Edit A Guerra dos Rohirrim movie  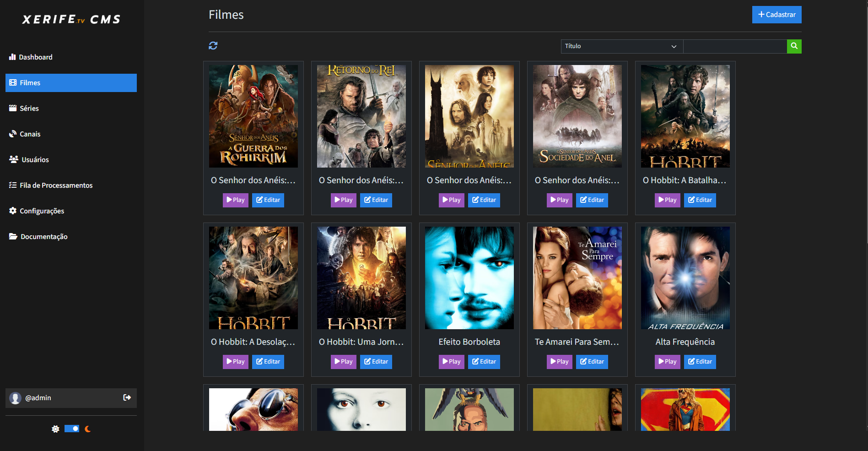coord(268,200)
